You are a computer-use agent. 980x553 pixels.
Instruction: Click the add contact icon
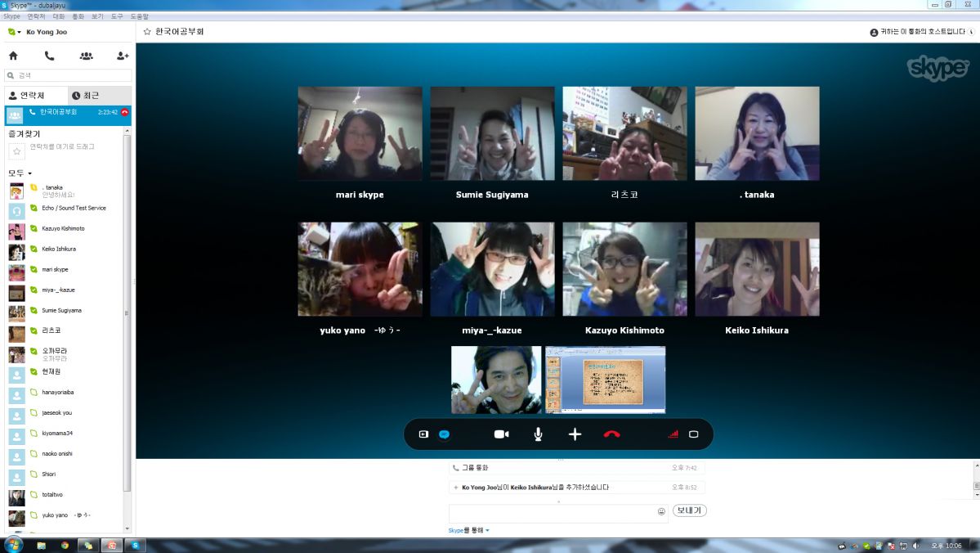pyautogui.click(x=123, y=56)
